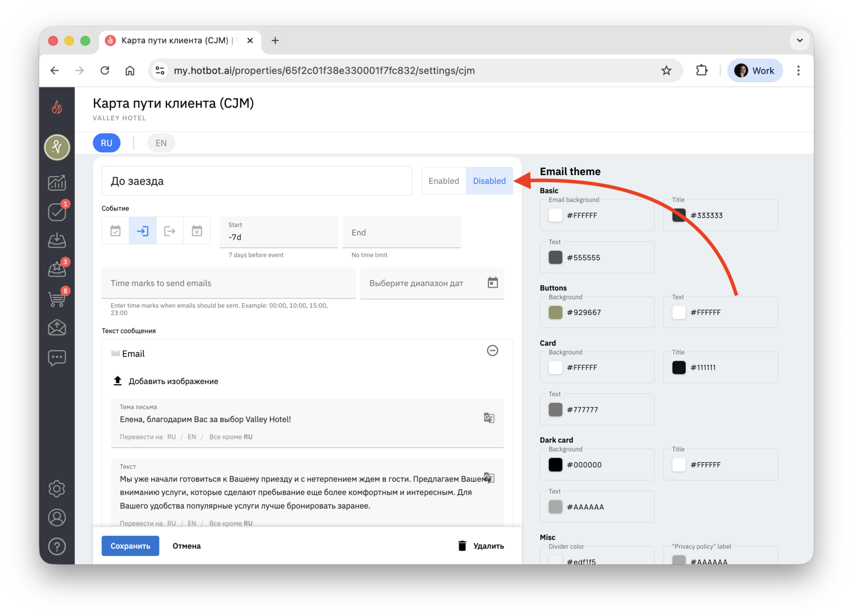This screenshot has width=853, height=616.
Task: Open the tasks checkmark icon with badge 1
Action: click(57, 212)
